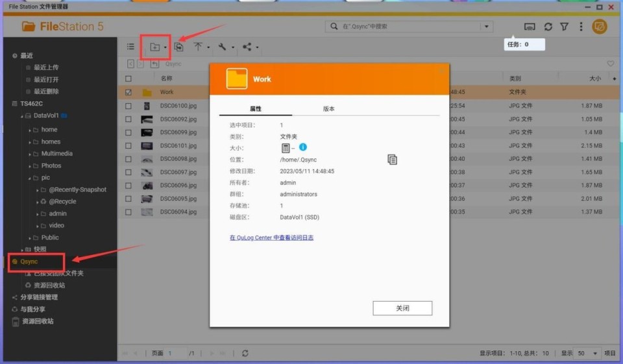Click the Work folder icon in the list
Image resolution: width=623 pixels, height=364 pixels.
tap(147, 93)
